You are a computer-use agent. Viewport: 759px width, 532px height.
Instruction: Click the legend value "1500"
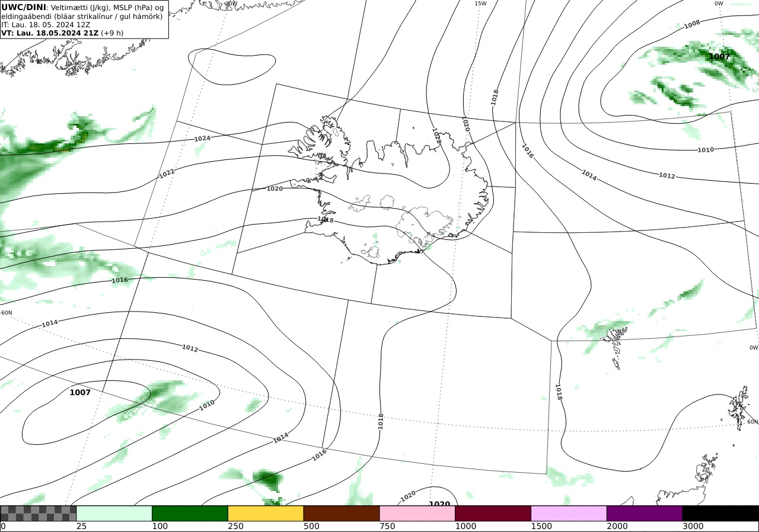[x=541, y=526]
